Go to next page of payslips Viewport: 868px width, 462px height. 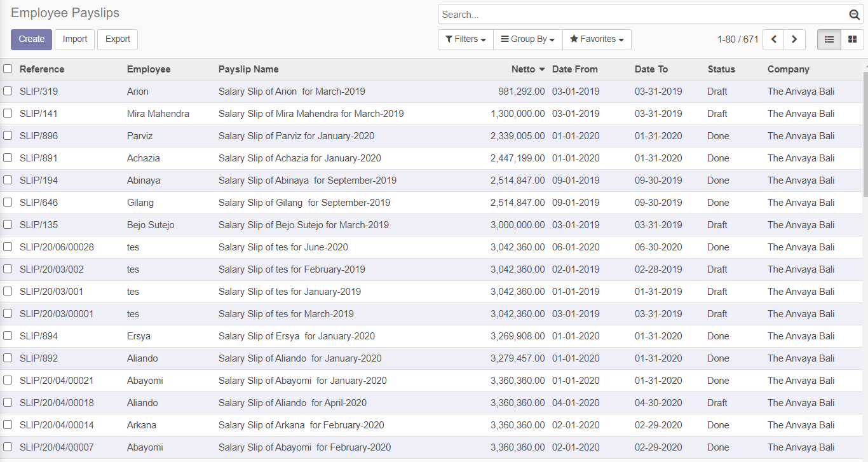point(794,39)
